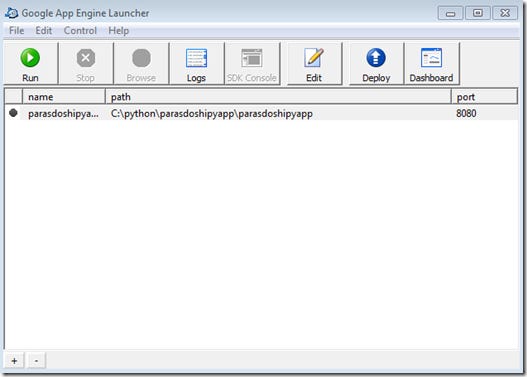Viewport: 527px width, 377px height.
Task: Minimize the launcher window
Action: pyautogui.click(x=450, y=13)
